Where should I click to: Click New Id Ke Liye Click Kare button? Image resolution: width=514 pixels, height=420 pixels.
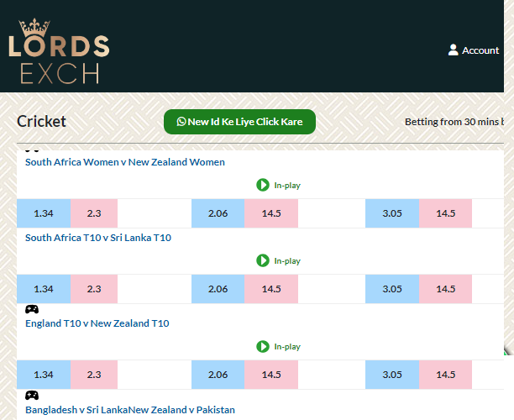[239, 122]
